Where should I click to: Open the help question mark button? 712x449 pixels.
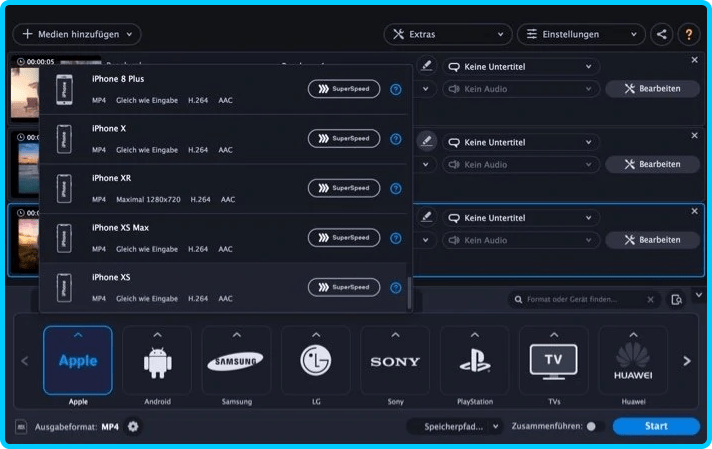coord(688,34)
